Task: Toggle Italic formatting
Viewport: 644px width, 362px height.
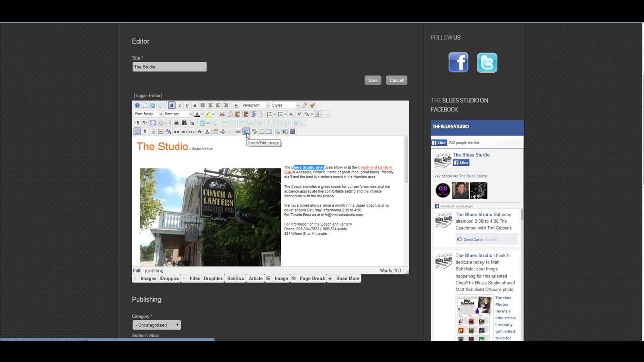Action: click(x=179, y=105)
